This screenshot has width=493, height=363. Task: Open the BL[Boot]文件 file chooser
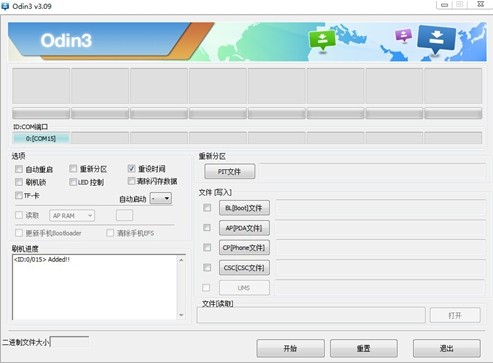click(244, 208)
